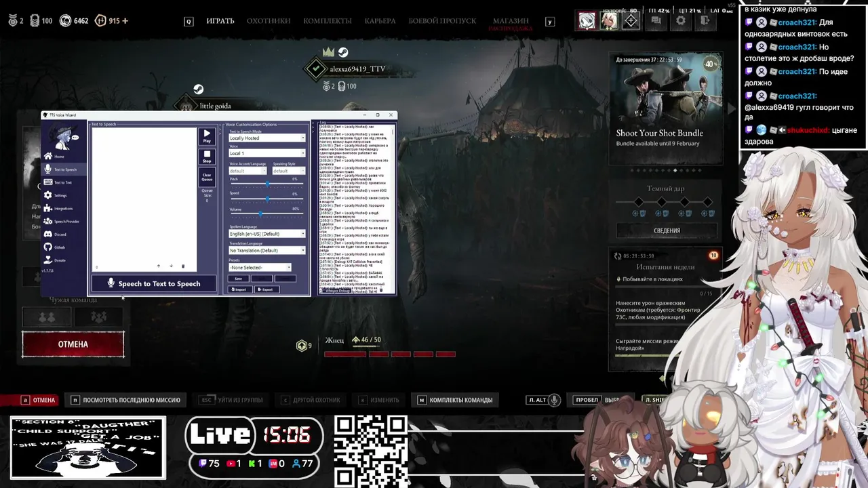Click trash icon in the Log panel
The image size is (868, 488).
click(380, 290)
